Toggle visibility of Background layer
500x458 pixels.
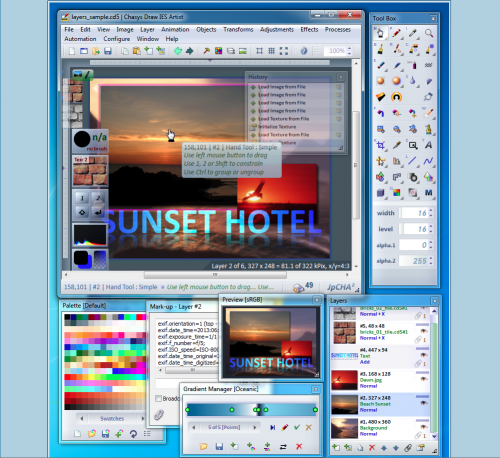coord(424,427)
